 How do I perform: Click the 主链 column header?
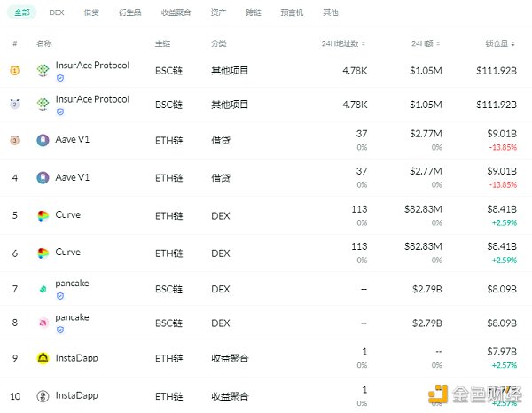click(x=162, y=43)
